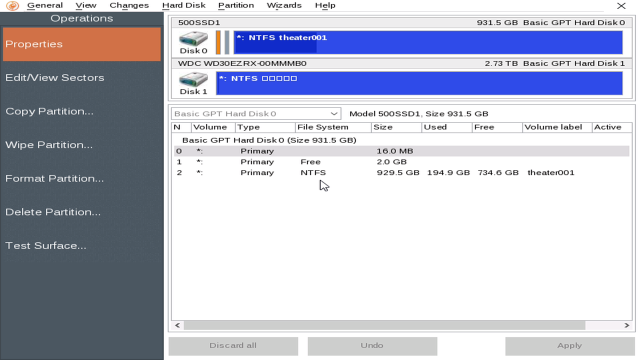The width and height of the screenshot is (640, 360).
Task: Open the Wizards menu
Action: (x=284, y=5)
